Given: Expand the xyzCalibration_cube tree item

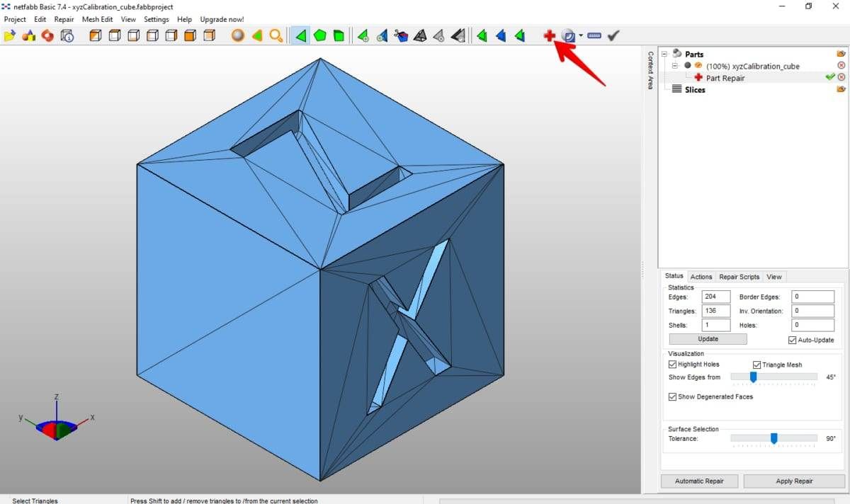Looking at the screenshot, I should pyautogui.click(x=674, y=65).
